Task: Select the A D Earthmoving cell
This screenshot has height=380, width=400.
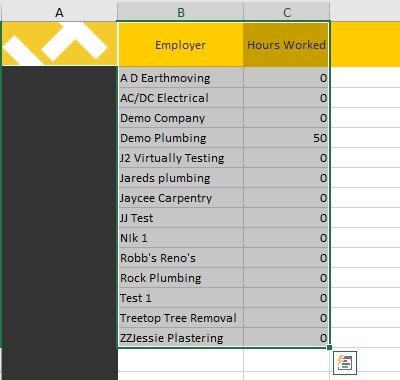Action: [181, 78]
